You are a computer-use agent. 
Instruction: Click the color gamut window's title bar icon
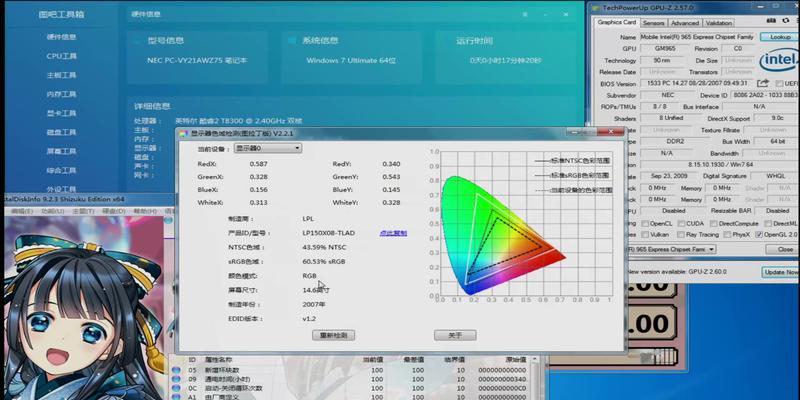tap(183, 133)
